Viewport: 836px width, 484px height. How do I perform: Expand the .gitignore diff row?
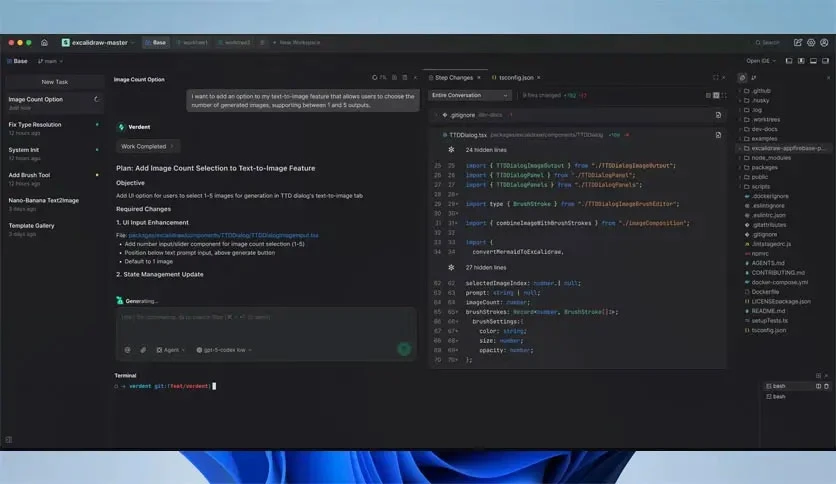[436, 115]
